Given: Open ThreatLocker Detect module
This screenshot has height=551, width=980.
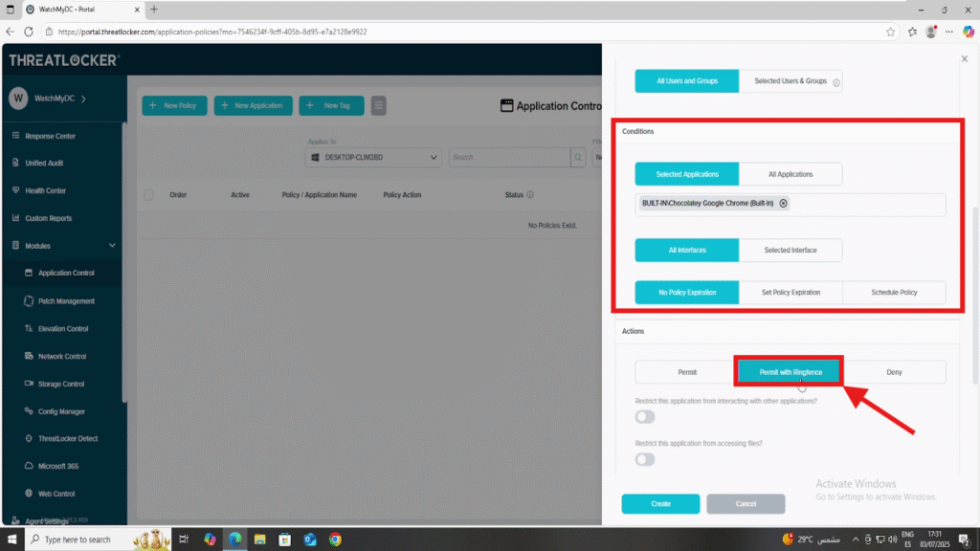Looking at the screenshot, I should click(68, 438).
